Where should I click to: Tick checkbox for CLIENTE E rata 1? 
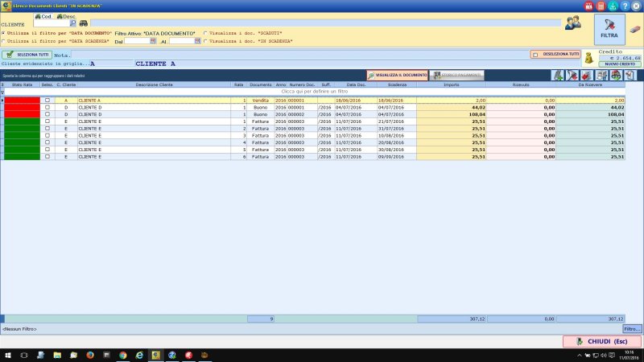pos(47,121)
